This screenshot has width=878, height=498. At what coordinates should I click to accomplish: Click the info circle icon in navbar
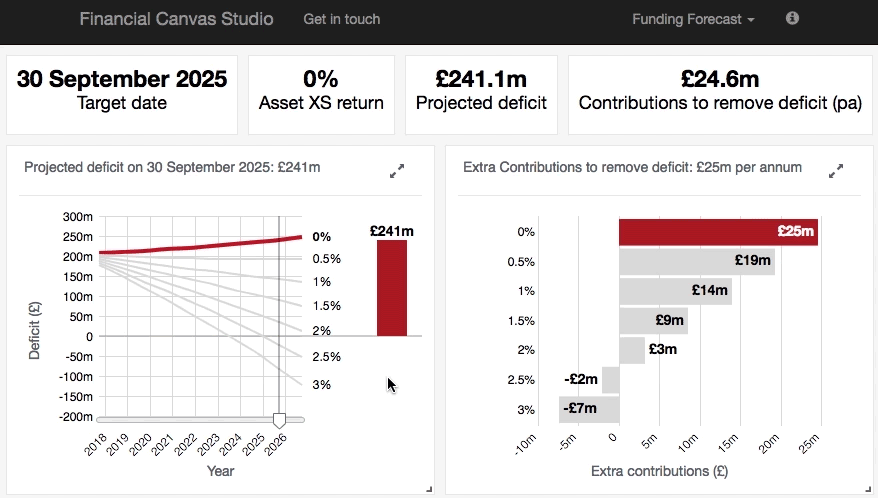pos(792,18)
